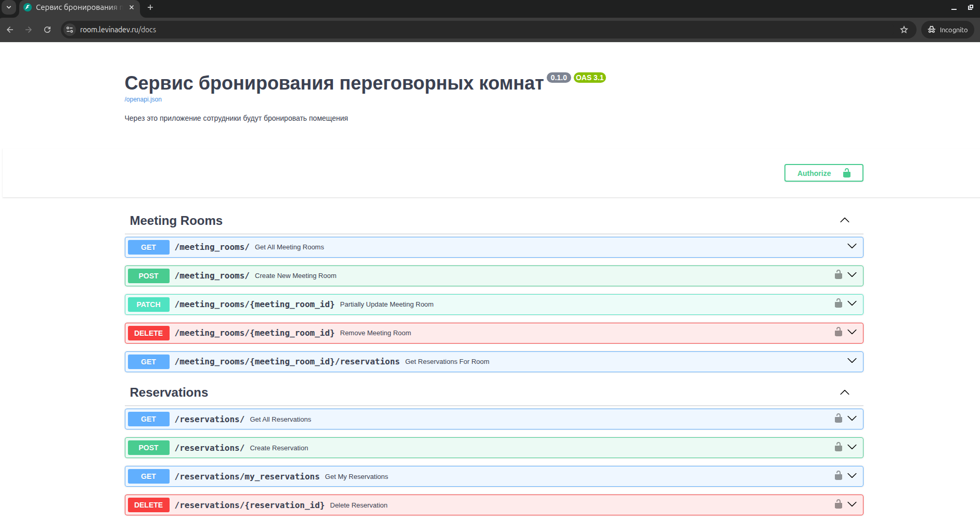The image size is (980, 519).
Task: Click GET badge for Get All Meeting Rooms
Action: (x=149, y=247)
